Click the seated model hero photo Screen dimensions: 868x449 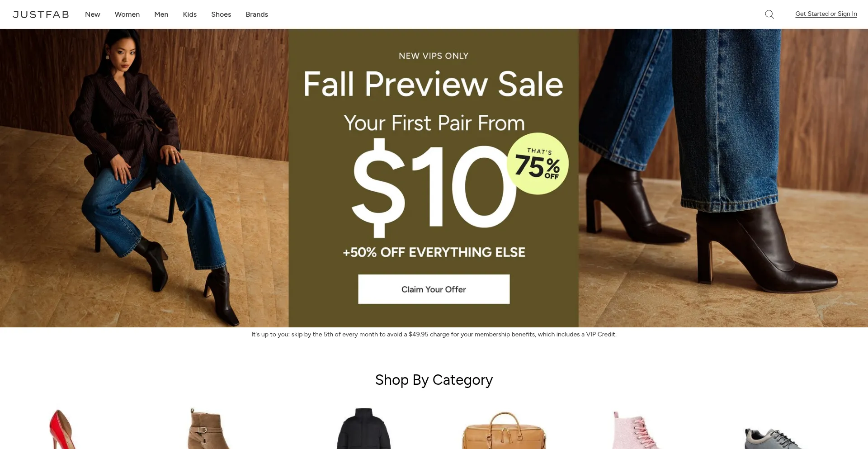[144, 178]
